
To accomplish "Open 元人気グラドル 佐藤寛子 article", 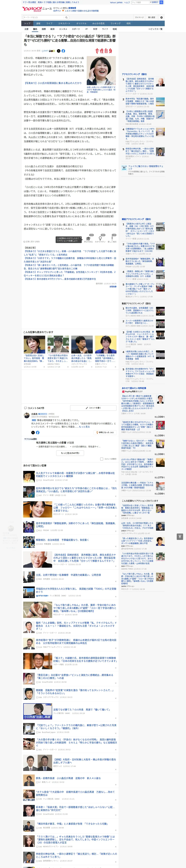I will 75,475.
